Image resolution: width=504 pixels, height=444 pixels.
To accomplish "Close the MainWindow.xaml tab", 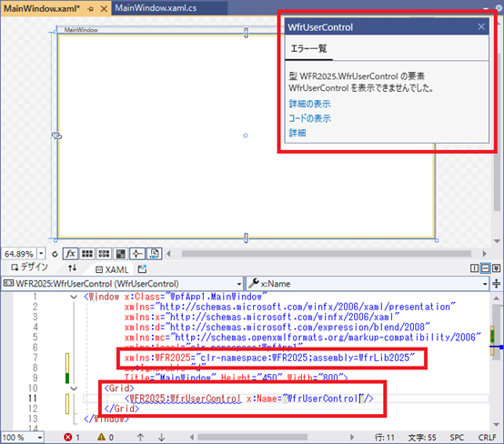I will (104, 9).
